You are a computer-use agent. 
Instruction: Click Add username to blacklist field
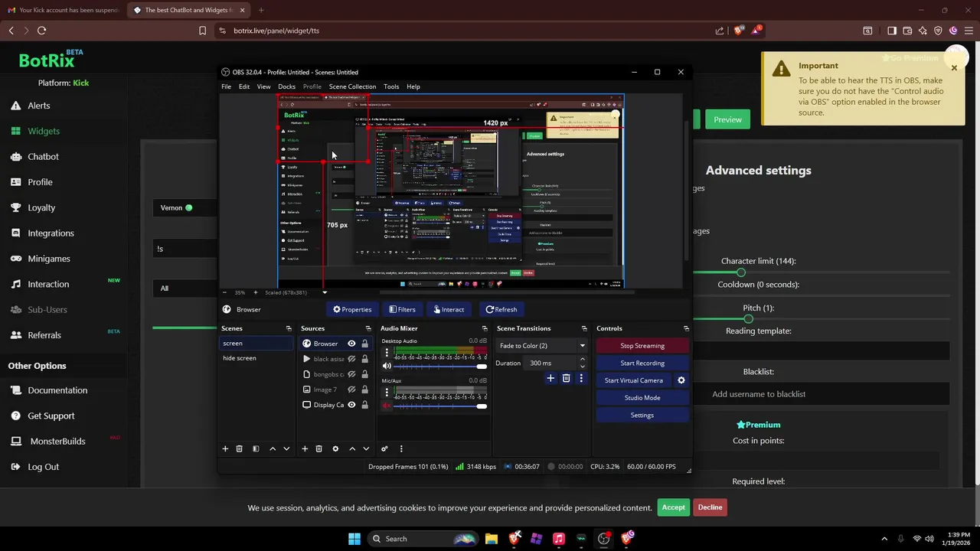(820, 394)
